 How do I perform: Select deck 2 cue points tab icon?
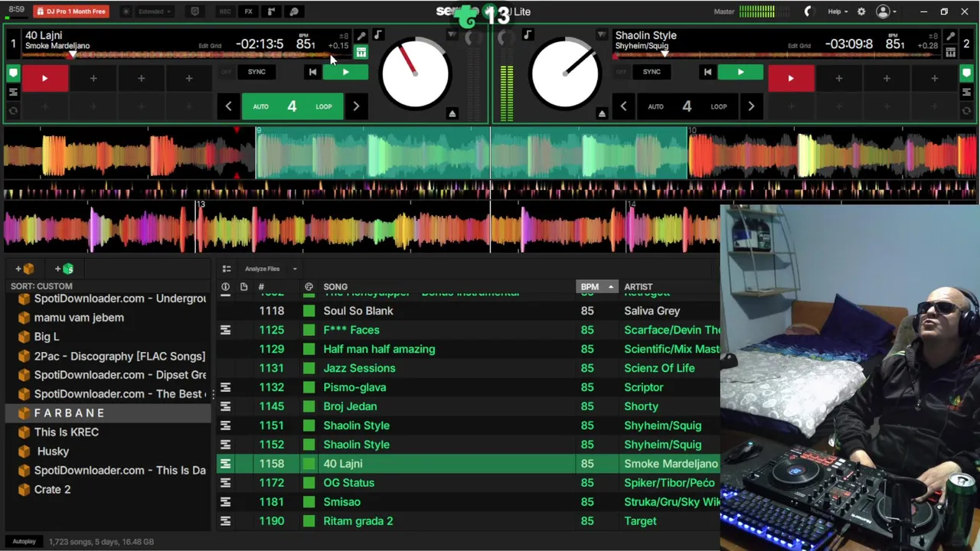tap(966, 73)
